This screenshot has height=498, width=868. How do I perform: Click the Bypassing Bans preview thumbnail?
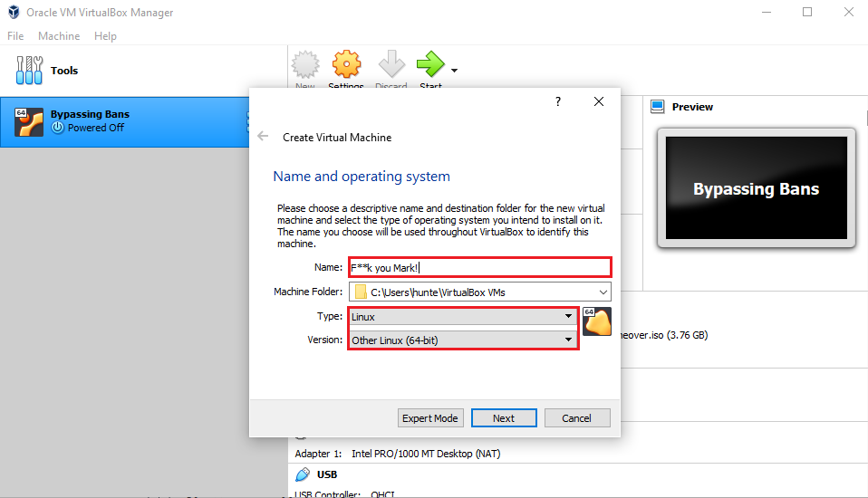click(x=757, y=188)
